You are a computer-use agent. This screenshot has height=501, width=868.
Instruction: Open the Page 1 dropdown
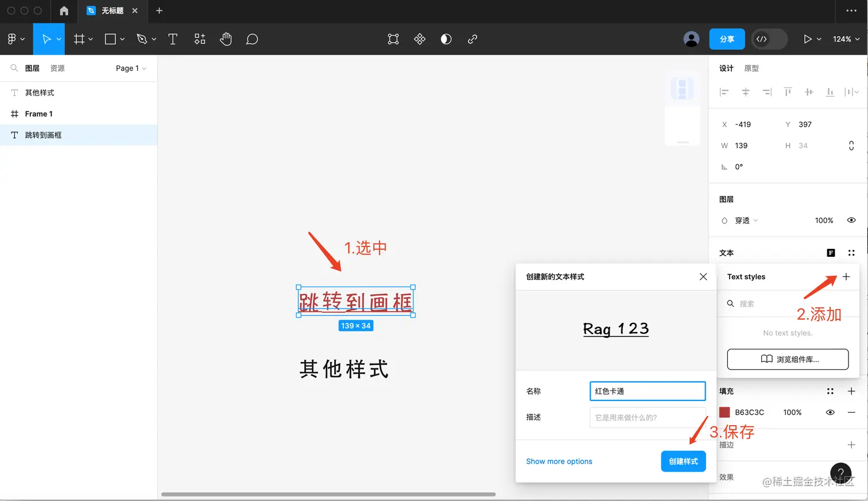click(131, 68)
